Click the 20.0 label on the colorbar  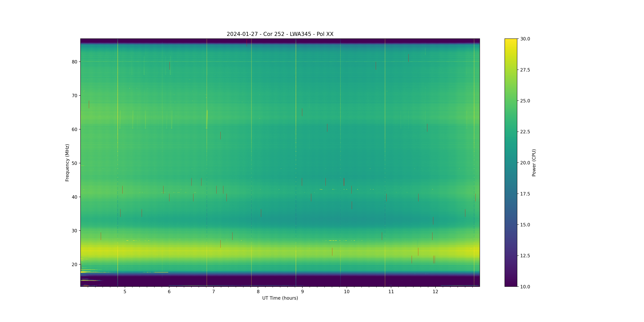click(525, 163)
